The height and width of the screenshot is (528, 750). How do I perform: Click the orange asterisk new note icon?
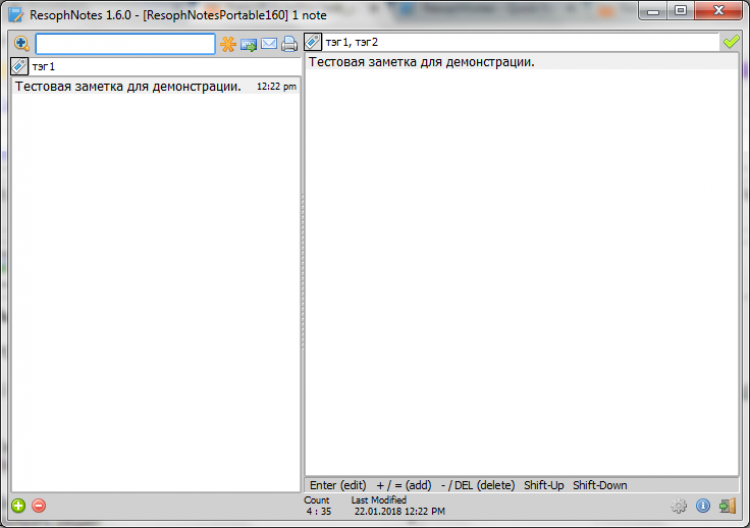(228, 44)
